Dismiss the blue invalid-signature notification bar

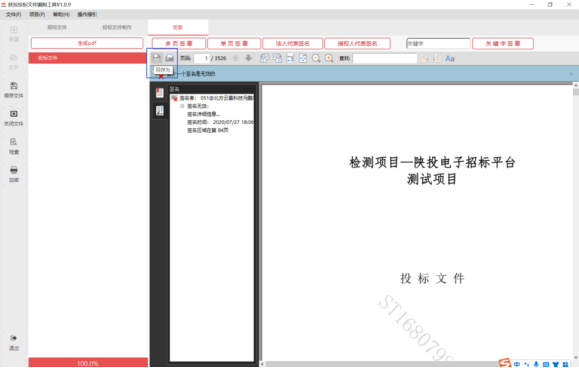click(571, 74)
